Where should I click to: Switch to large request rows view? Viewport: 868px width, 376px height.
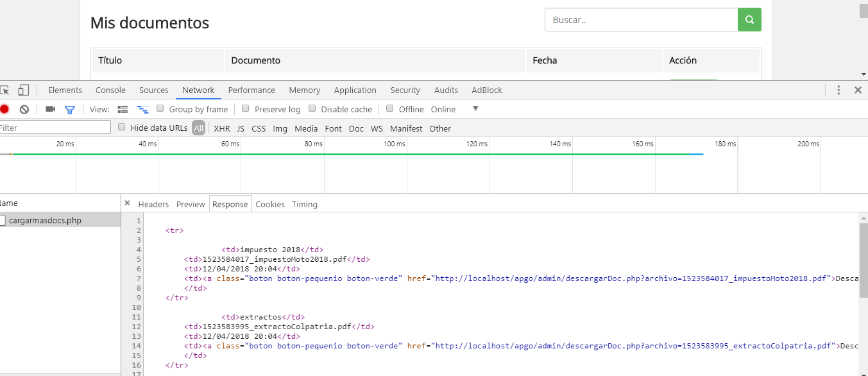tap(123, 110)
